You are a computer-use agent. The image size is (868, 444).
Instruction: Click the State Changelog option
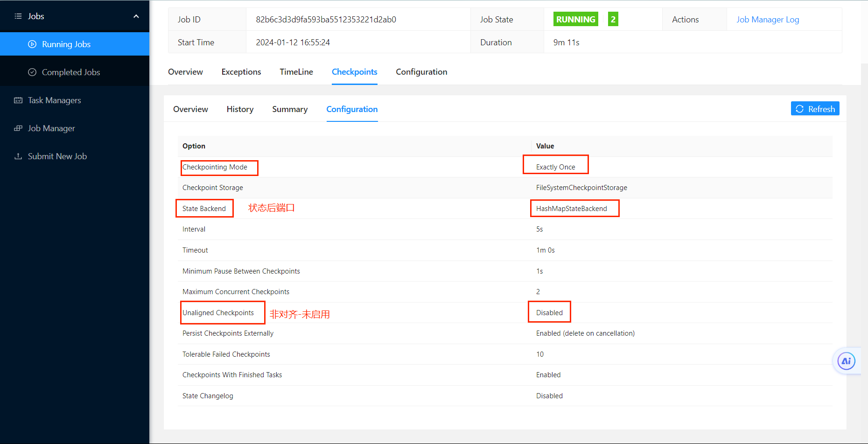point(208,396)
